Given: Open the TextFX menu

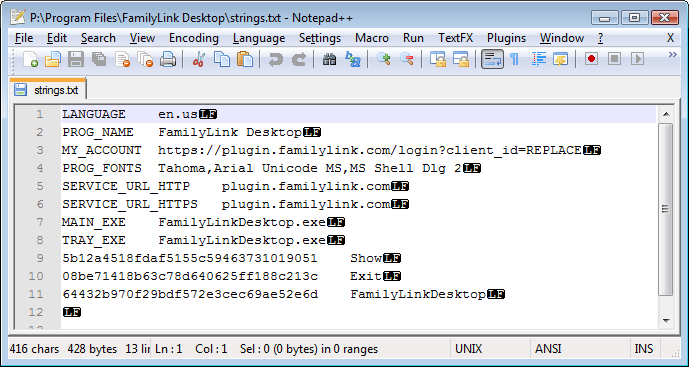Looking at the screenshot, I should [x=456, y=38].
